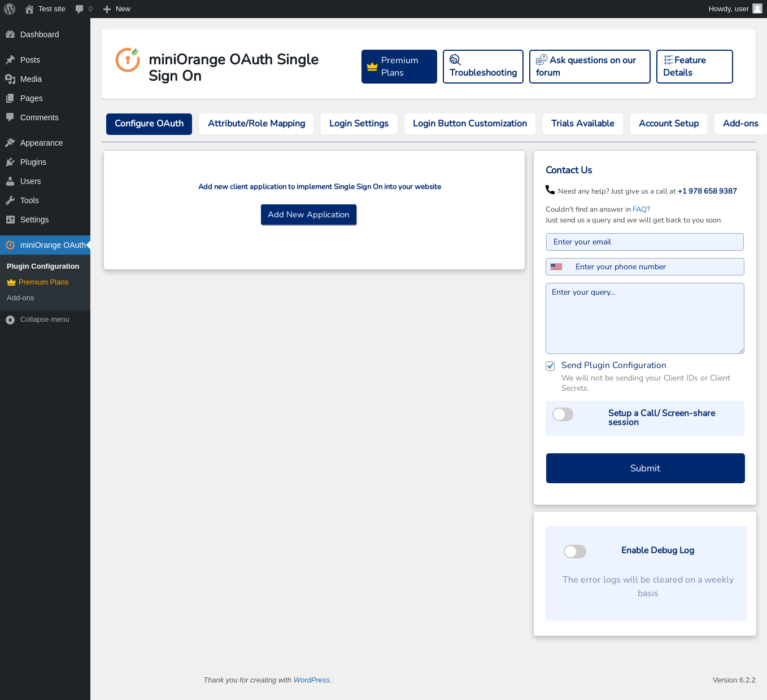The height and width of the screenshot is (700, 767).
Task: Open Add-ons in the sidebar submenu
Action: point(20,298)
